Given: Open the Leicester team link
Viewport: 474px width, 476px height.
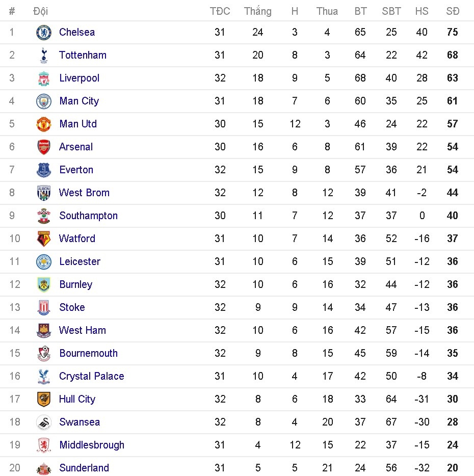Looking at the screenshot, I should coord(80,261).
